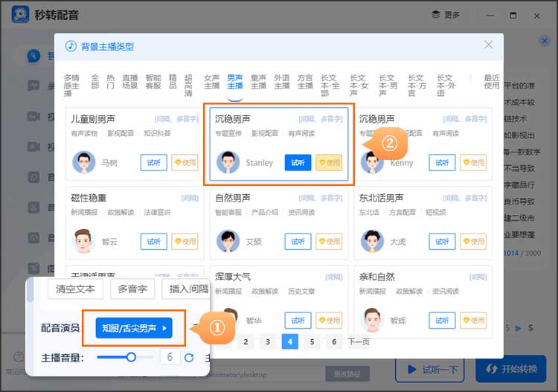Use the 大虎 voice
558x392 pixels.
(473, 242)
